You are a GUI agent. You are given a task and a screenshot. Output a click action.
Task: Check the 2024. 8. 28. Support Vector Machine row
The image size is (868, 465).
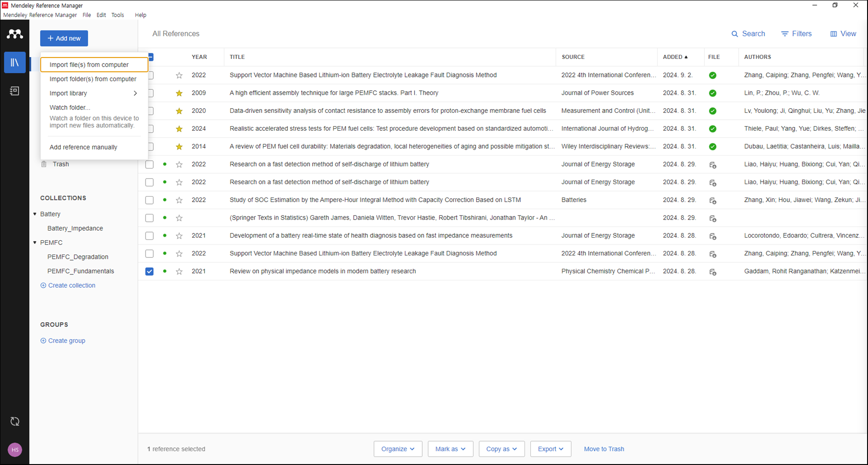point(149,254)
